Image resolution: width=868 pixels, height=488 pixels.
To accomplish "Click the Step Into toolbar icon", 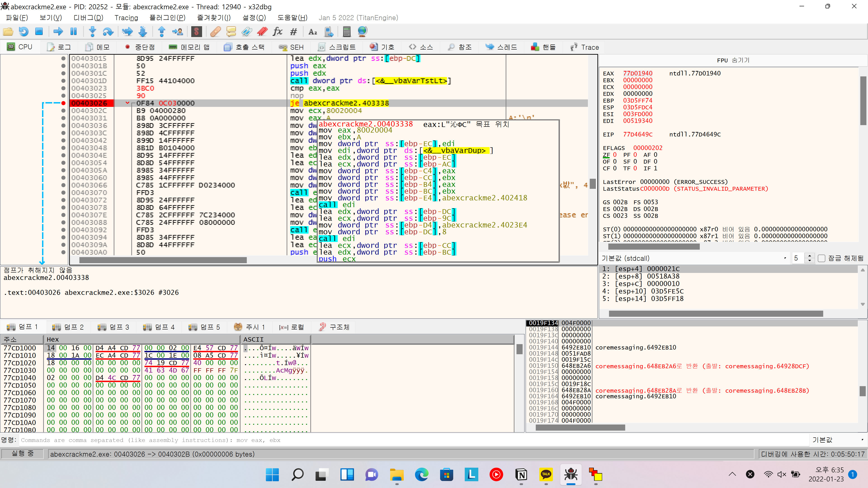I will coord(92,32).
